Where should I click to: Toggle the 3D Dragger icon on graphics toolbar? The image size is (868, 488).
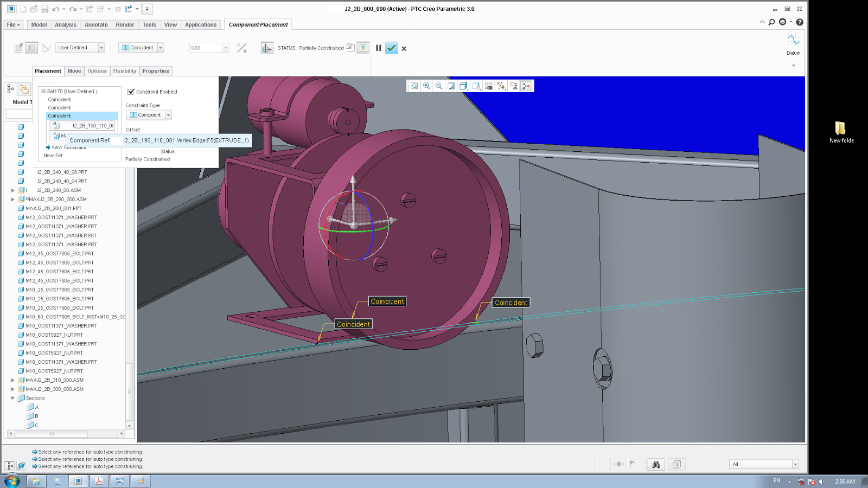pos(525,86)
